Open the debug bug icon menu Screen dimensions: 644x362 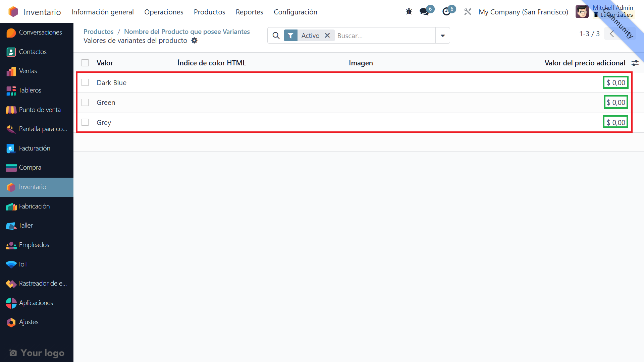(409, 12)
